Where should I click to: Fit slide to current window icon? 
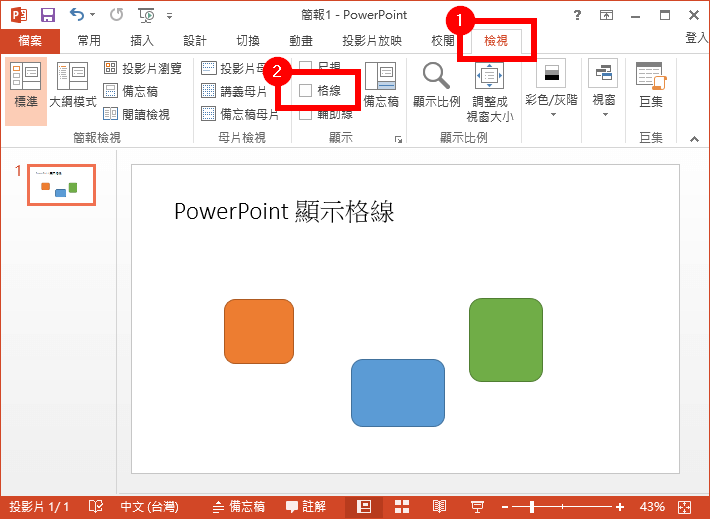click(685, 507)
